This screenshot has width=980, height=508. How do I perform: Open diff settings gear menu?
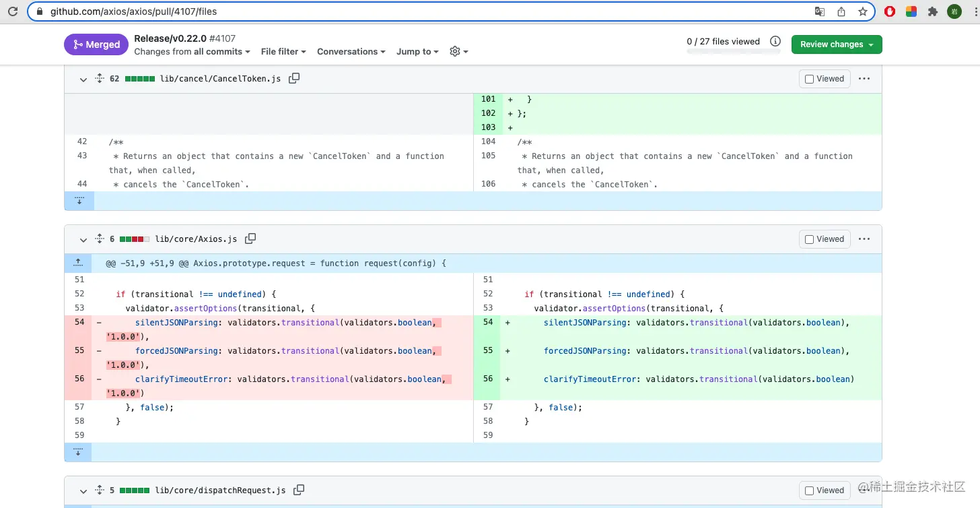coord(458,51)
